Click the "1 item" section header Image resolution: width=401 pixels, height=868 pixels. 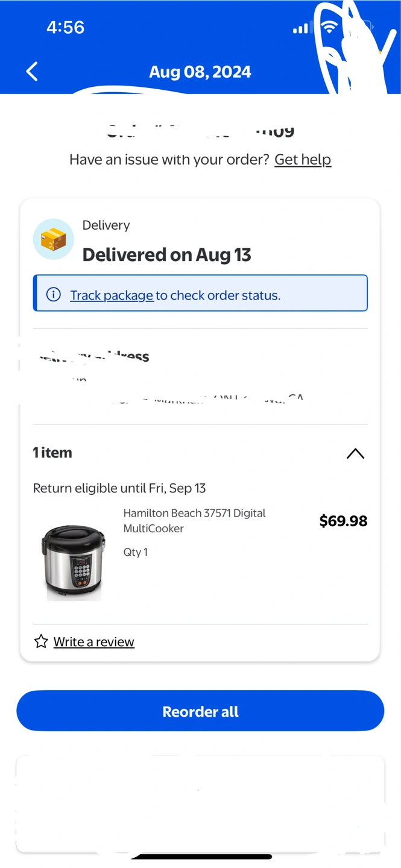(52, 453)
